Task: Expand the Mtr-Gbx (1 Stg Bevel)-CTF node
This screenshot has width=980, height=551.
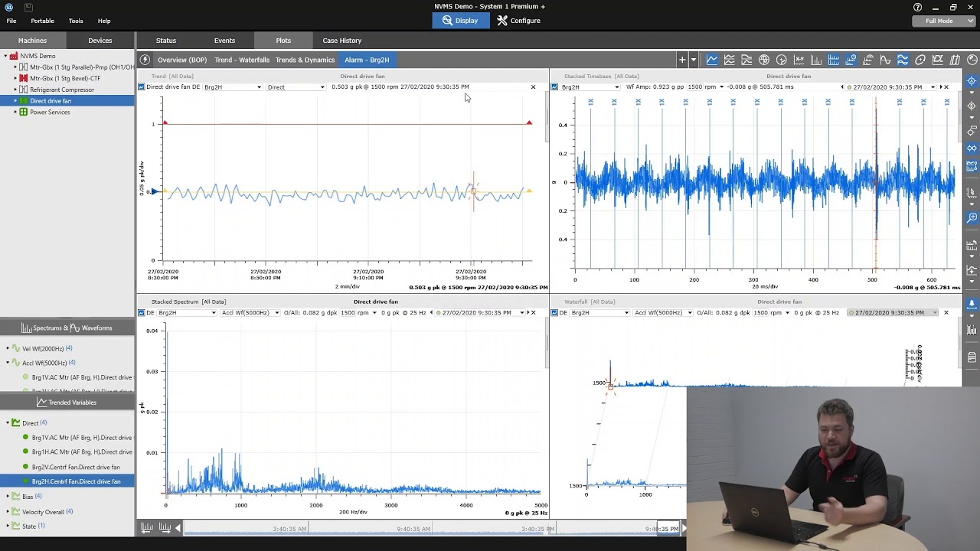Action: point(15,78)
